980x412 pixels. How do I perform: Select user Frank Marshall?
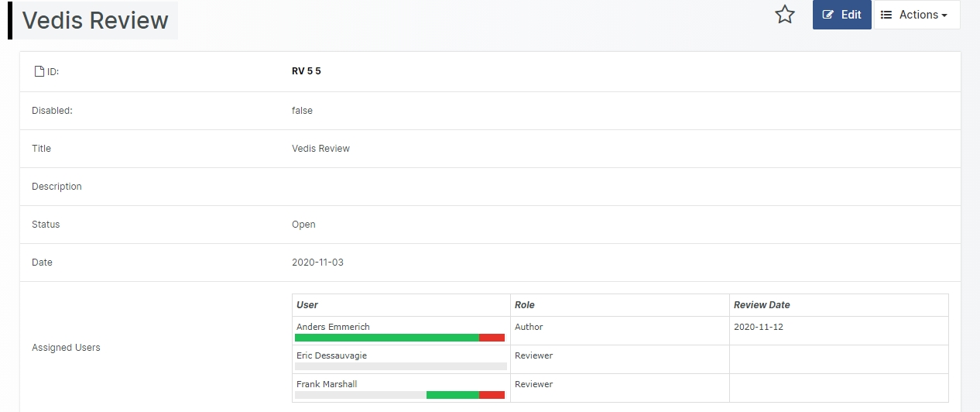327,384
